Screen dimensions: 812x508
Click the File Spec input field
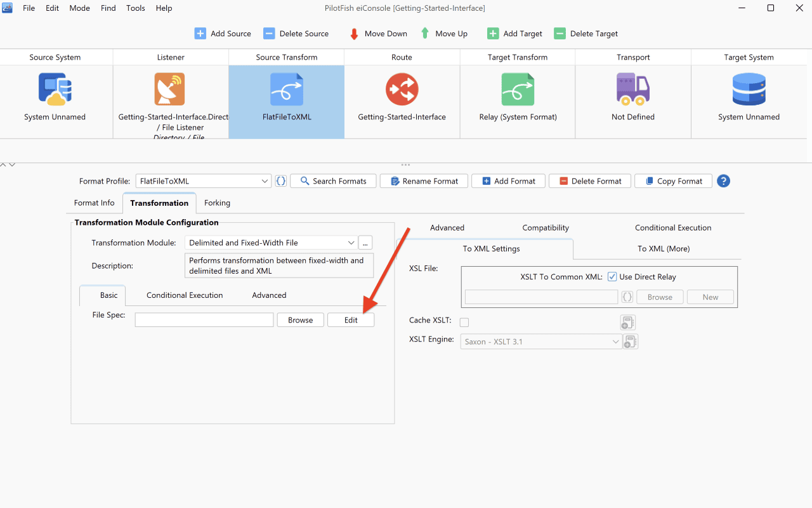(204, 320)
